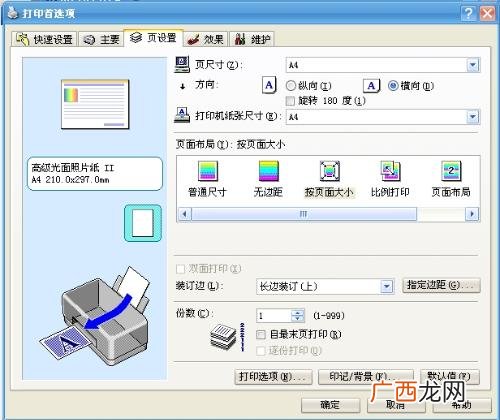Increase copies with the stepper up arrow

tap(298, 312)
